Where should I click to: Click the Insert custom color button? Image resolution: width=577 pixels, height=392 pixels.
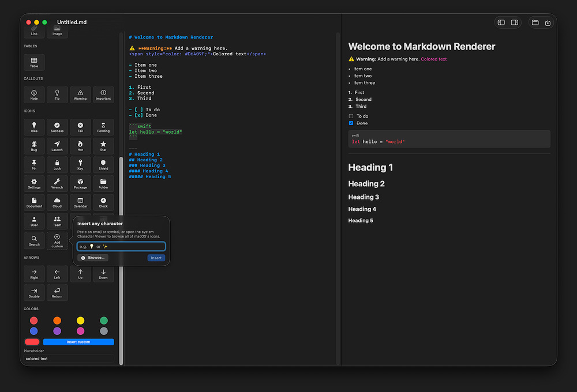pos(78,342)
